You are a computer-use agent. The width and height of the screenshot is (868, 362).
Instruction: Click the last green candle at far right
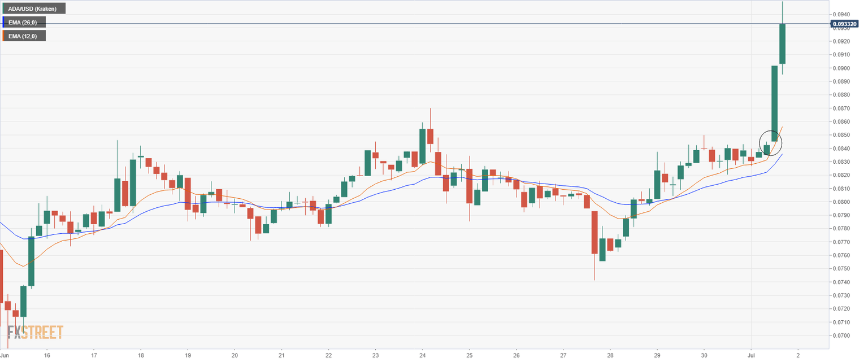click(782, 43)
